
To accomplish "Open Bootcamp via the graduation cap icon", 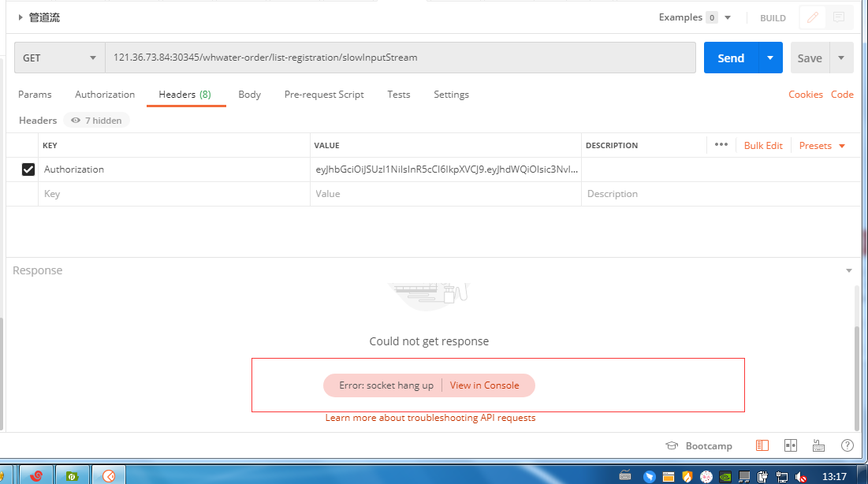I will (672, 445).
